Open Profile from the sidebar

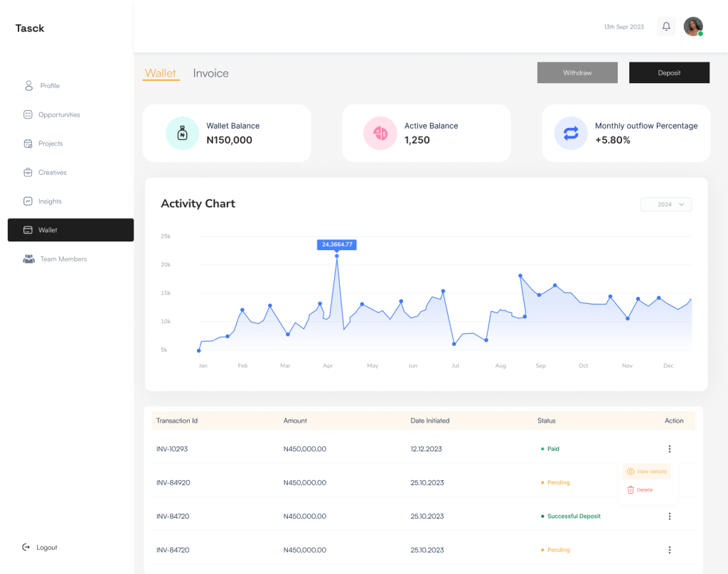pyautogui.click(x=50, y=86)
